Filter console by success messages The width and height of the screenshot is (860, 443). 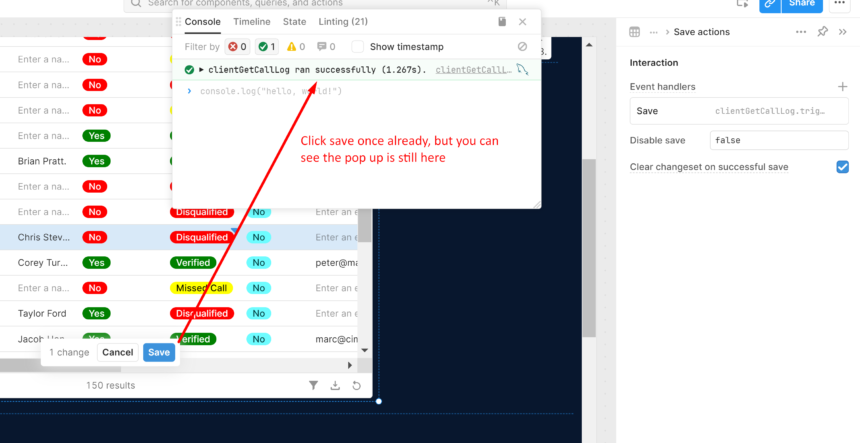pyautogui.click(x=267, y=47)
